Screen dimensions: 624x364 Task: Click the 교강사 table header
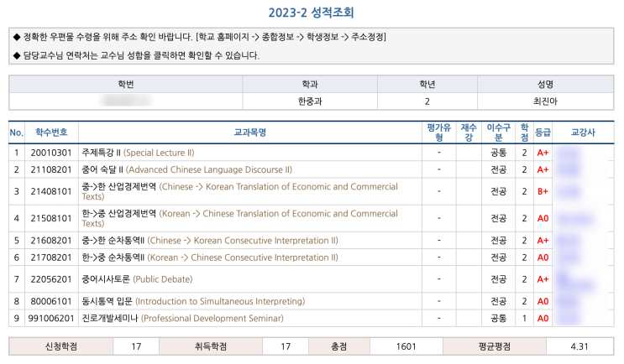pyautogui.click(x=583, y=133)
